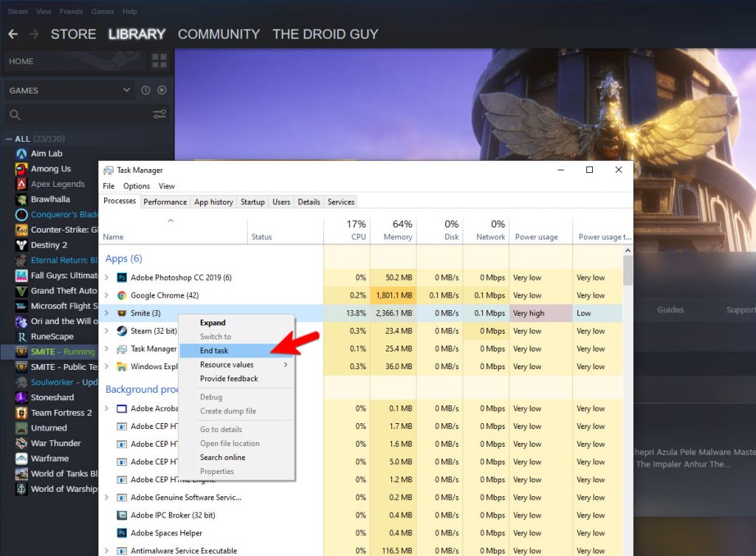Screen dimensions: 756x556
Task: Switch to the Services tab
Action: coord(341,202)
